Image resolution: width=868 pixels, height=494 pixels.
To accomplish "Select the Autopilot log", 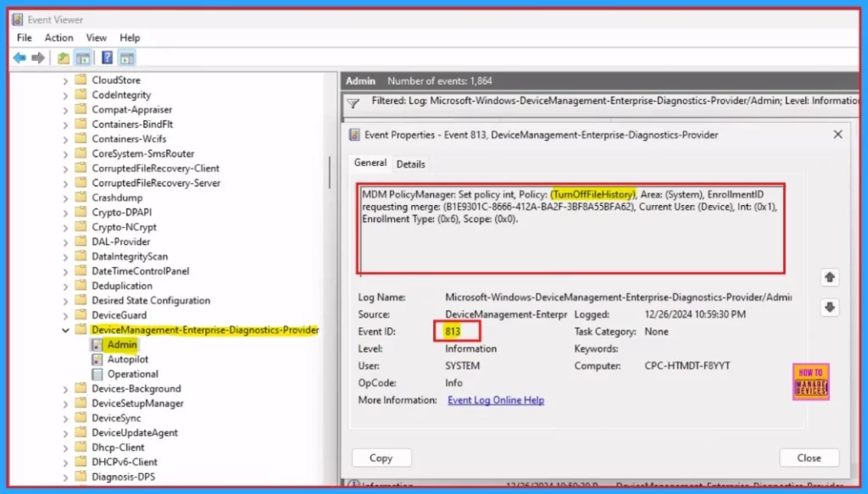I will tap(128, 359).
